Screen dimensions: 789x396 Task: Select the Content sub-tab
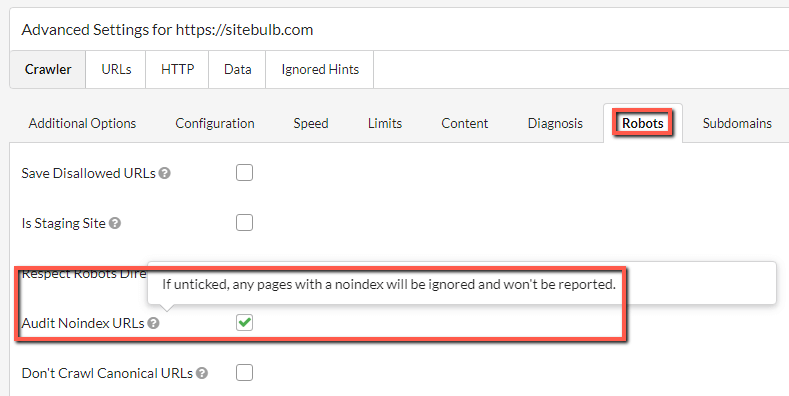tap(464, 123)
